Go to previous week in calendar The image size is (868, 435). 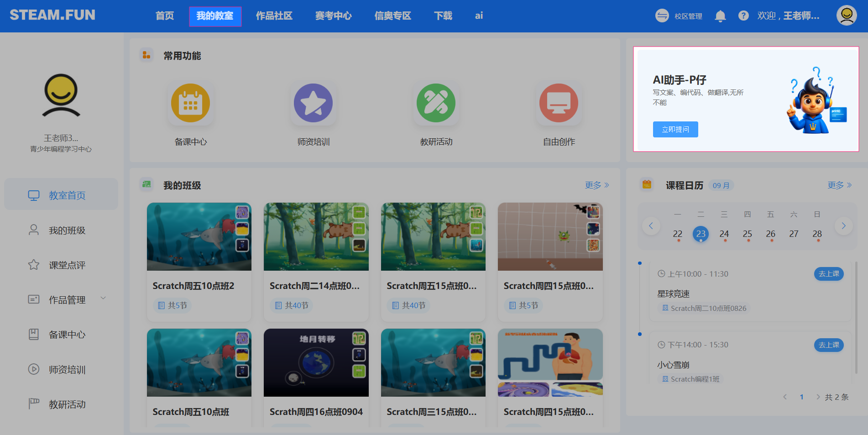(x=651, y=225)
